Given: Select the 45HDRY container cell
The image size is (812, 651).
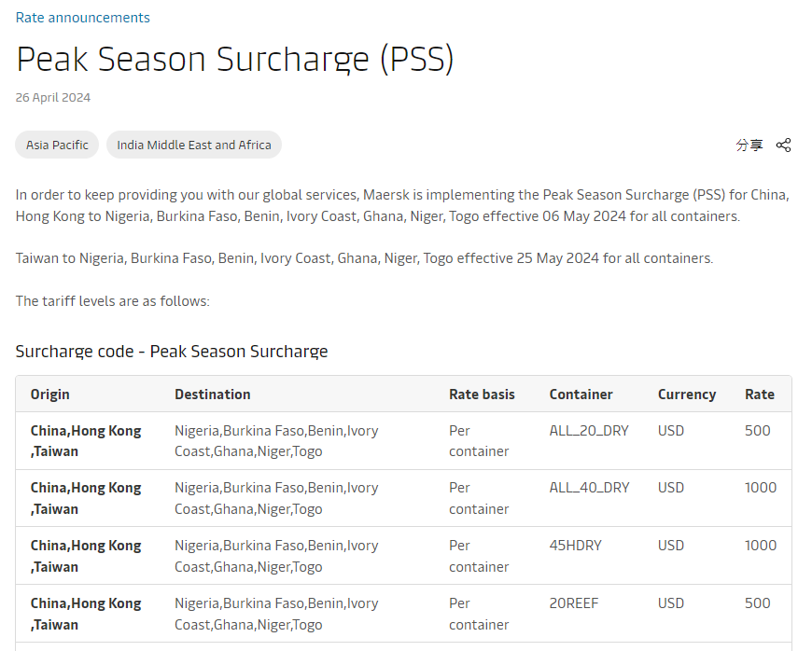Looking at the screenshot, I should coord(577,546).
